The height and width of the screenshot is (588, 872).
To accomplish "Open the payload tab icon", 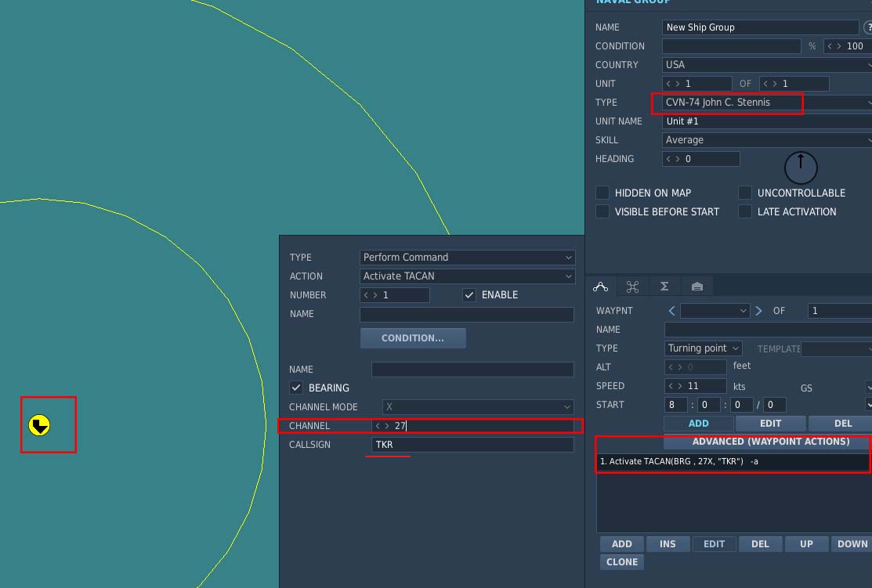I will [697, 287].
